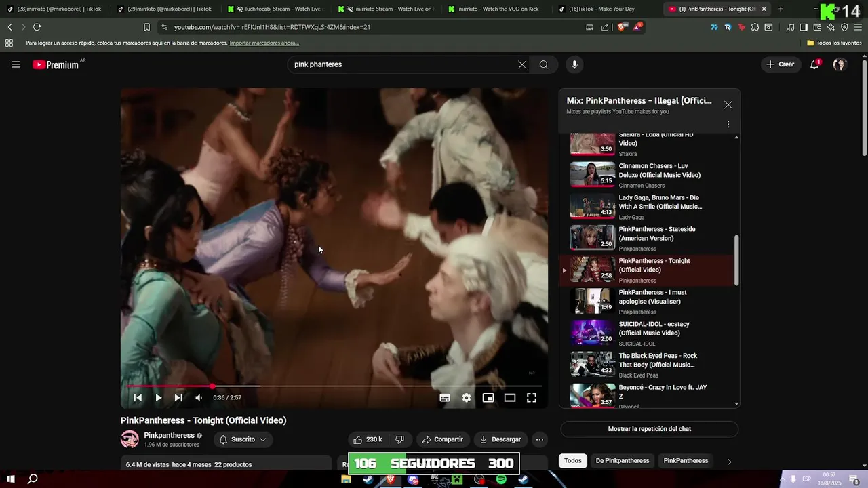
Task: Seek using the video progress bar
Action: pyautogui.click(x=334, y=386)
